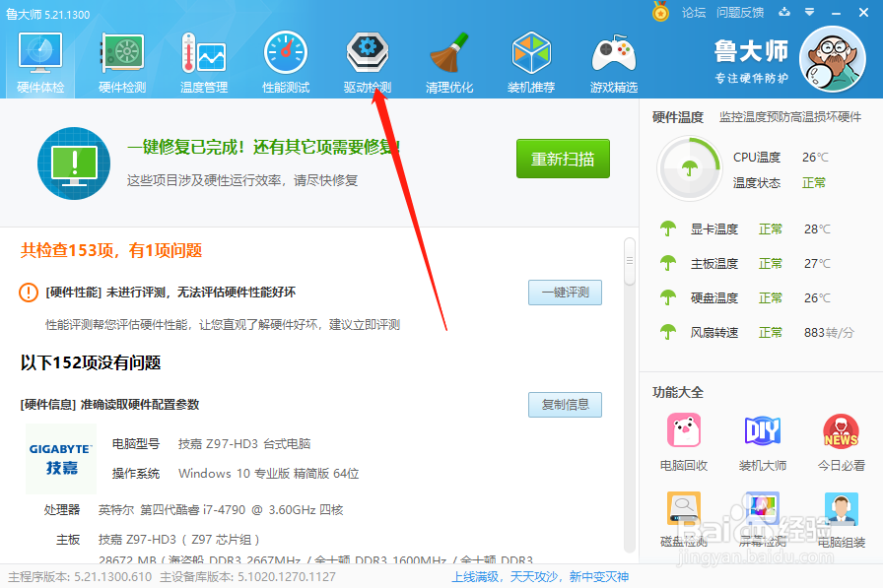Click the 883转/分 fan speed value
Image resolution: width=883 pixels, height=588 pixels.
(829, 333)
